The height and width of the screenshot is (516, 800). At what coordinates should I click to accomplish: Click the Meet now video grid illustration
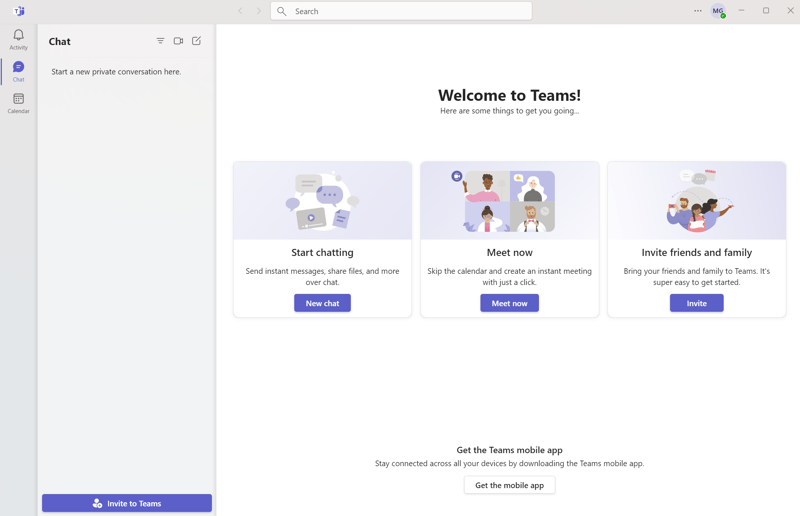coord(509,201)
